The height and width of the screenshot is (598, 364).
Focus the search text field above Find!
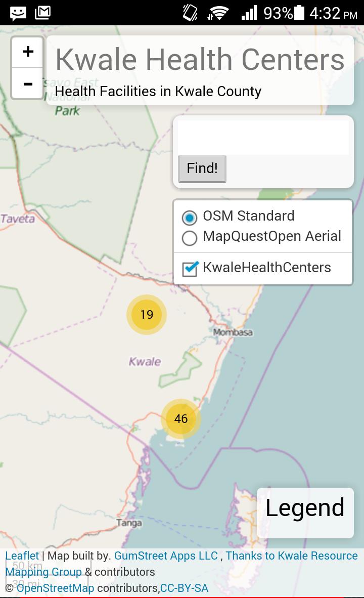[263, 137]
